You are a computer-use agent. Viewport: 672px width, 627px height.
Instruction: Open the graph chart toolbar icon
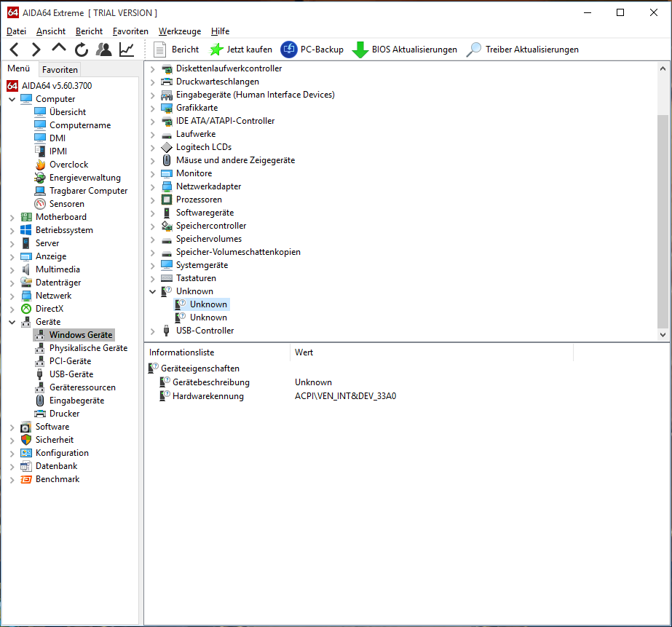127,50
